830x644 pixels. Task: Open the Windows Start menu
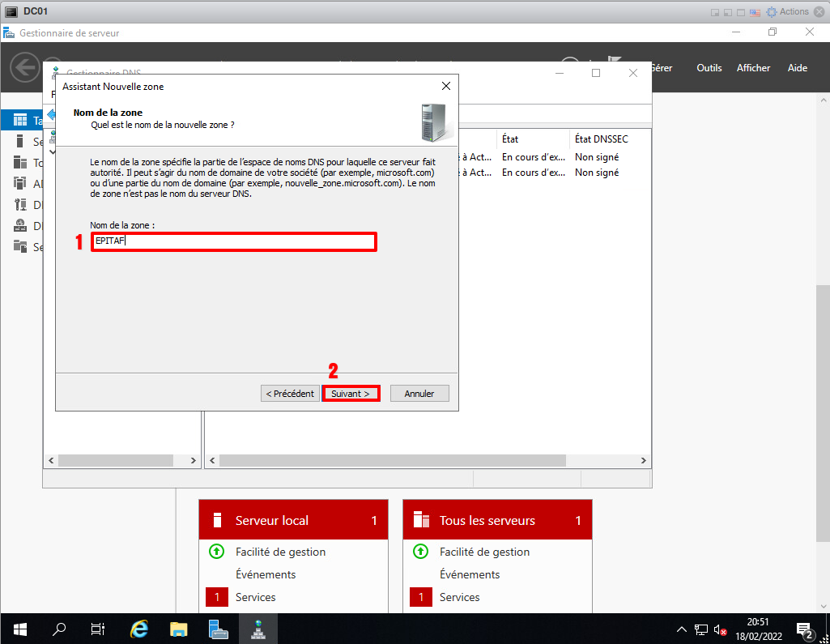[x=19, y=629]
